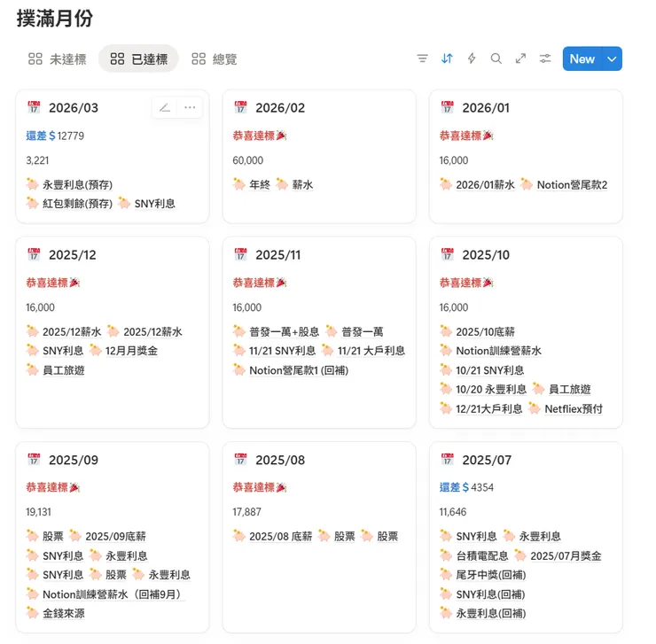Click grid icon of 未達標 view
This screenshot has height=644, width=656.
tap(35, 59)
